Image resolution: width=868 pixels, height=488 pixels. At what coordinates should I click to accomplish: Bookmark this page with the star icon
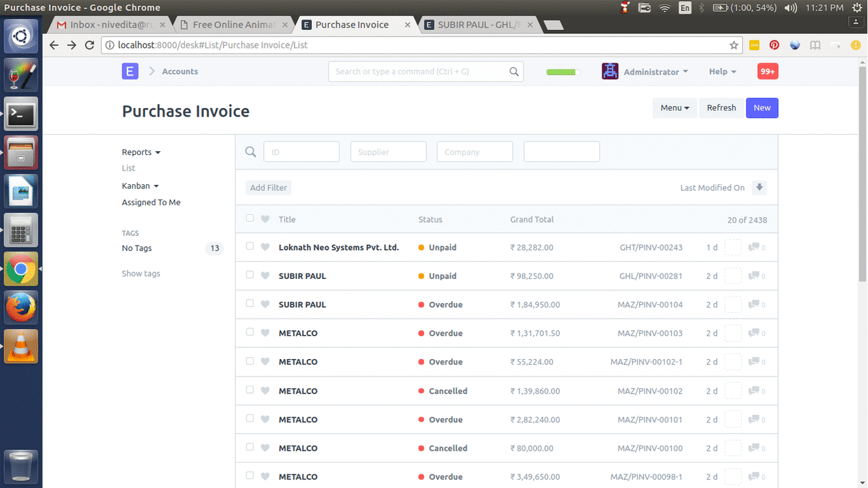[x=734, y=45]
